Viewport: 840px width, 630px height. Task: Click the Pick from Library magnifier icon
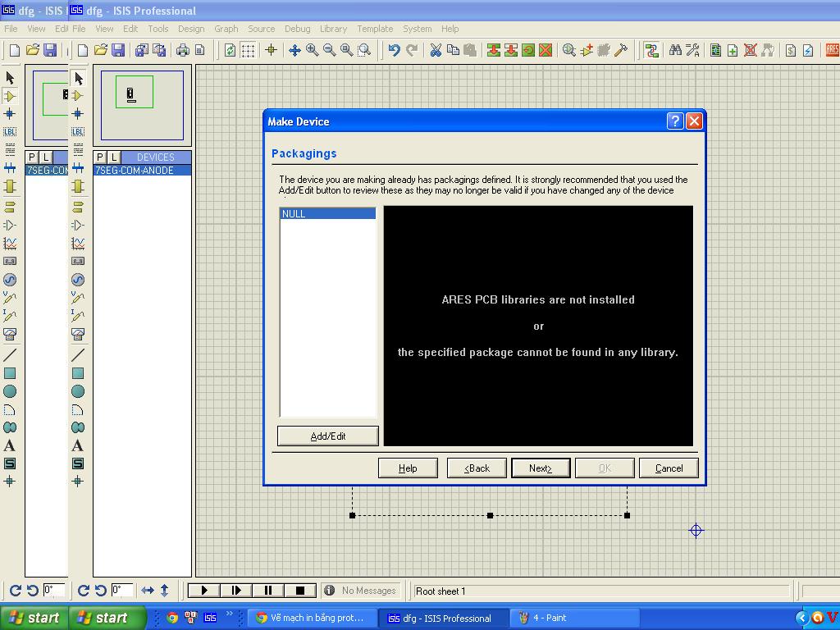(x=569, y=50)
